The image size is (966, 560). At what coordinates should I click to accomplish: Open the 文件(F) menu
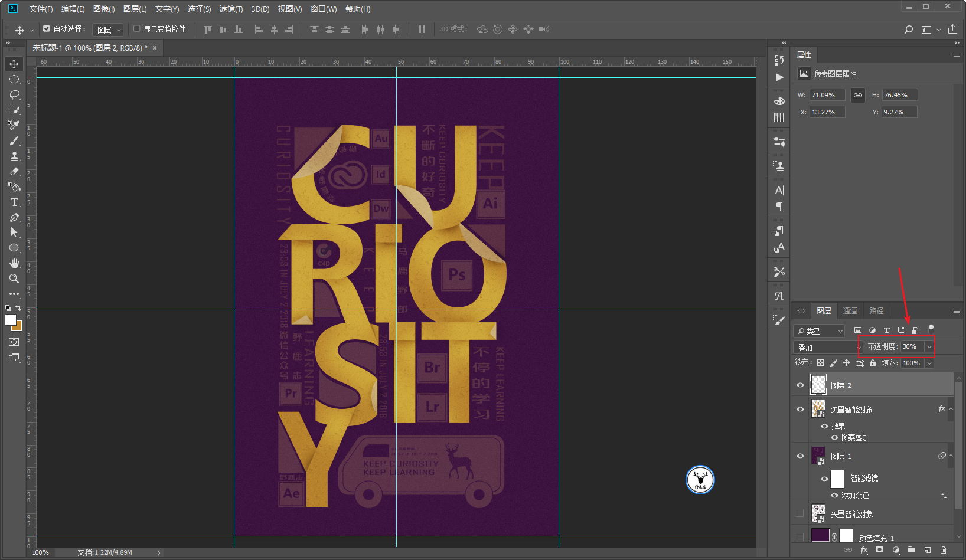point(41,9)
